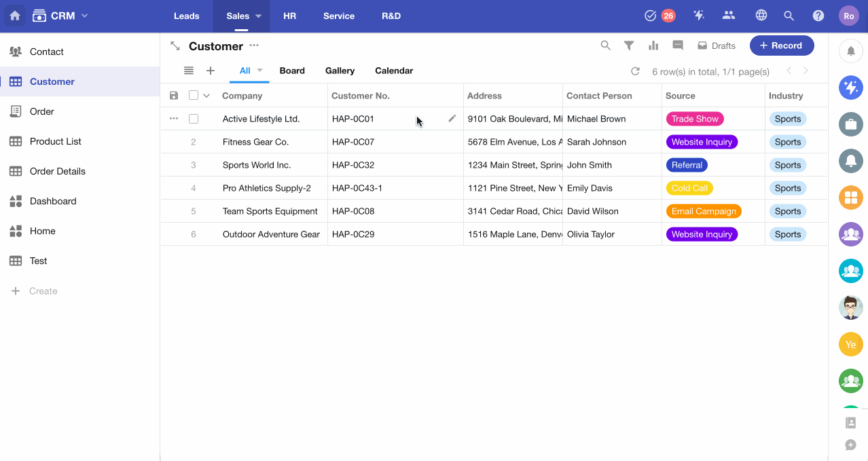
Task: Open the Sales tab dropdown arrow
Action: coord(259,16)
